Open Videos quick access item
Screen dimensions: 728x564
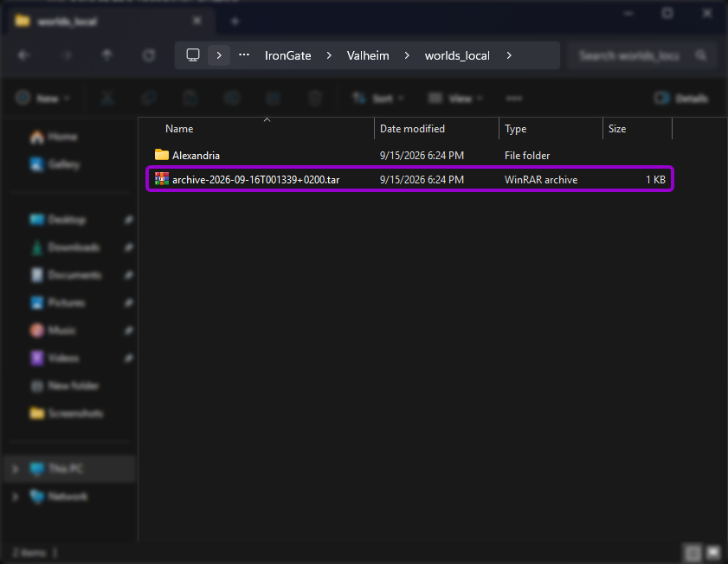(55, 358)
